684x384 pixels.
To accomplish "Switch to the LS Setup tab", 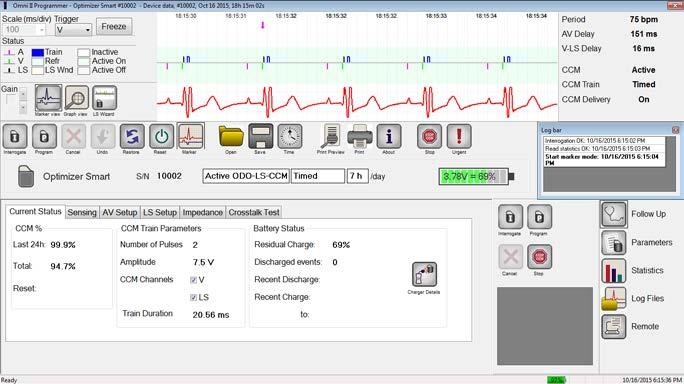I will pos(160,213).
